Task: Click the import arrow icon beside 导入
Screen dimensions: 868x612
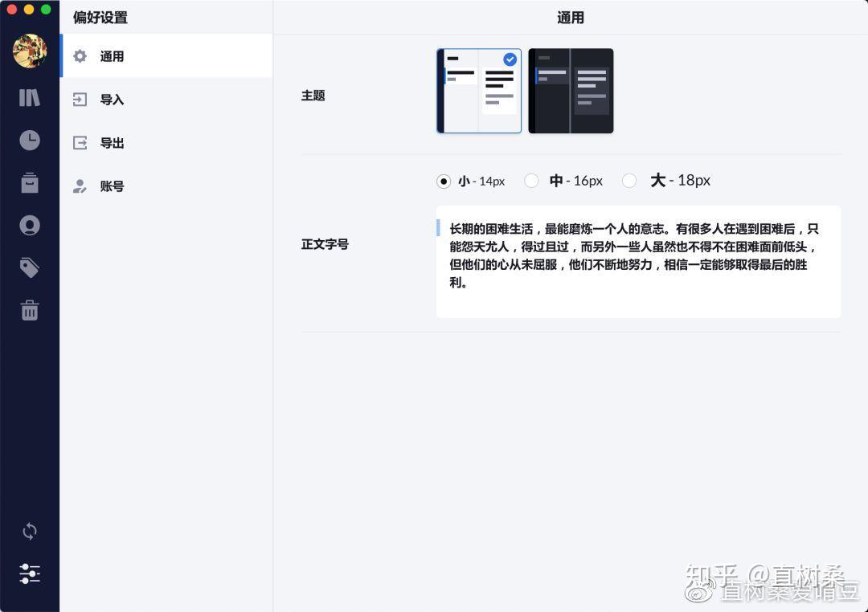Action: [x=80, y=100]
